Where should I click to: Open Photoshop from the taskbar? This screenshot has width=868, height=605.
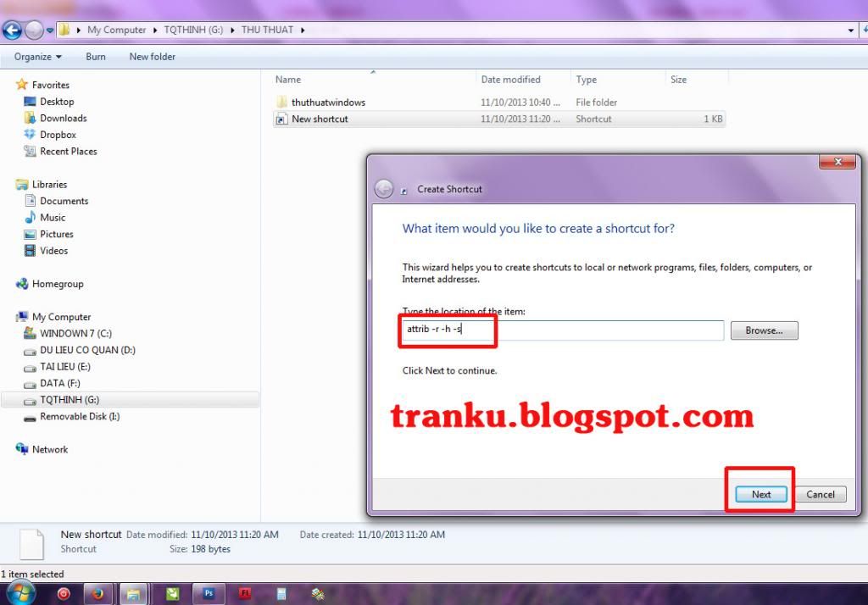209,594
